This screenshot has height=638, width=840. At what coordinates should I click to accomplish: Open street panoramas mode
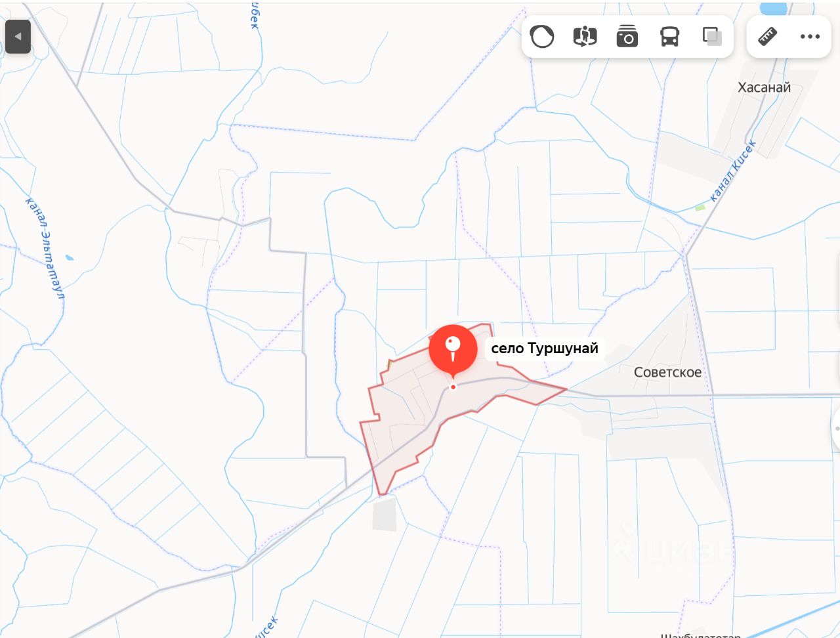coord(585,37)
